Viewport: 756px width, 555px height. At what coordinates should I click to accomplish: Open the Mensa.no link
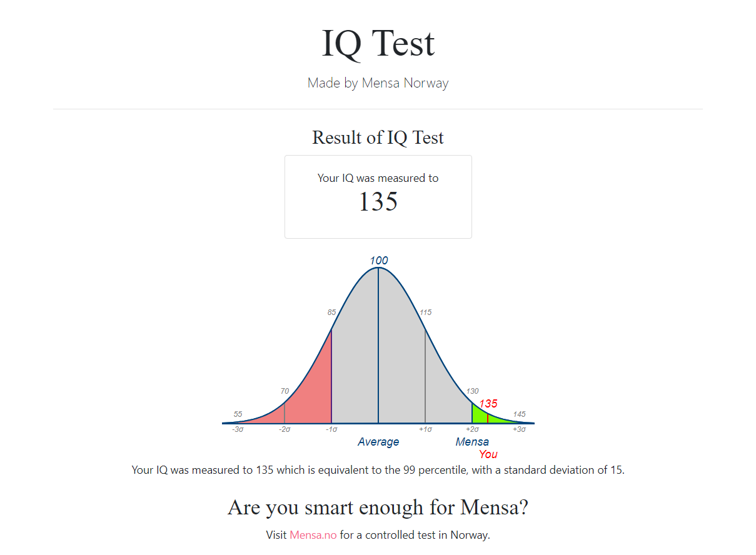[x=313, y=535]
